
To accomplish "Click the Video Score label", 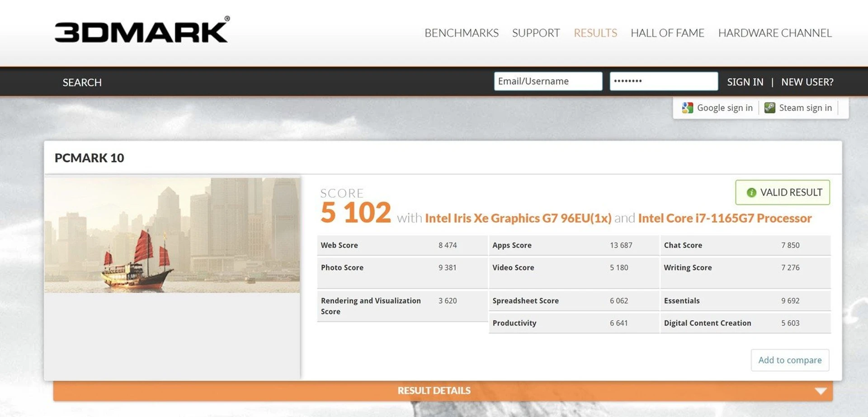I will (513, 267).
